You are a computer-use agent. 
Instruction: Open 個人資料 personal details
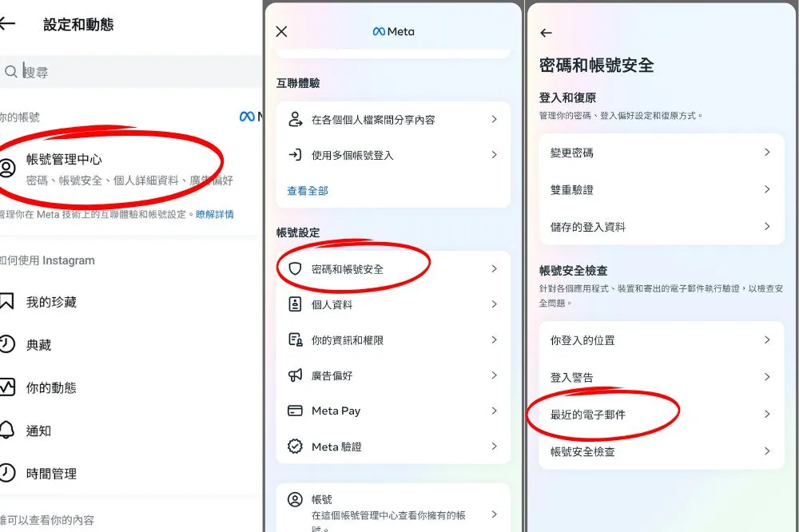pyautogui.click(x=393, y=304)
